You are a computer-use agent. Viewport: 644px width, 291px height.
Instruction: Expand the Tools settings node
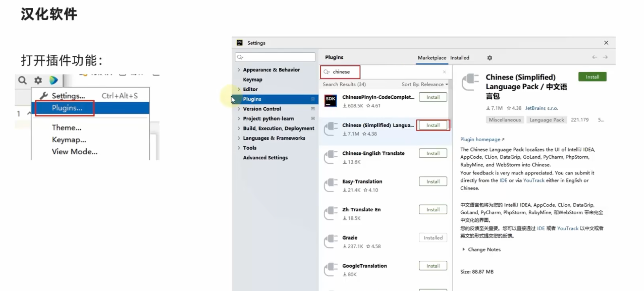tap(239, 148)
